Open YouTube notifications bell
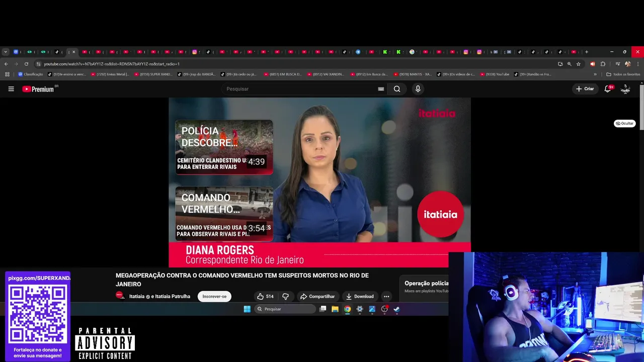 (608, 89)
